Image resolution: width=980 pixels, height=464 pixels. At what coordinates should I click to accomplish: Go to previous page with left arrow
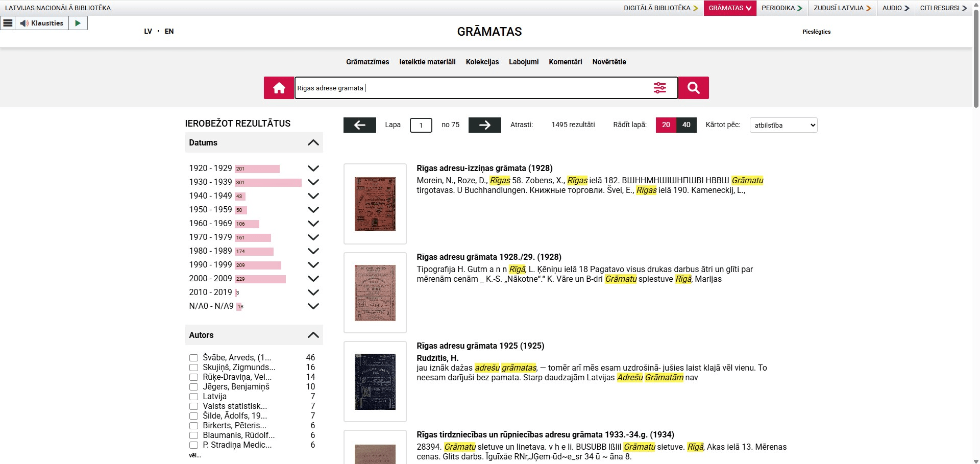pos(360,125)
